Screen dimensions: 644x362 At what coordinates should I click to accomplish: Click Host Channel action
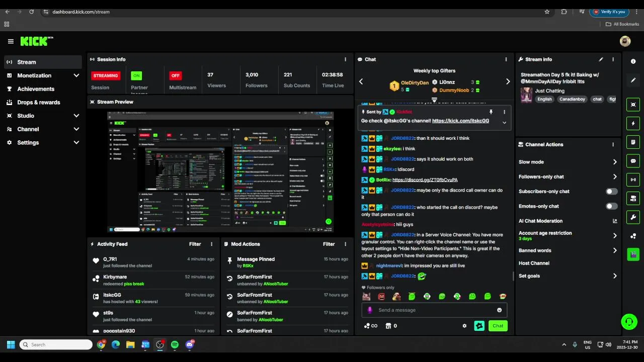(534, 263)
